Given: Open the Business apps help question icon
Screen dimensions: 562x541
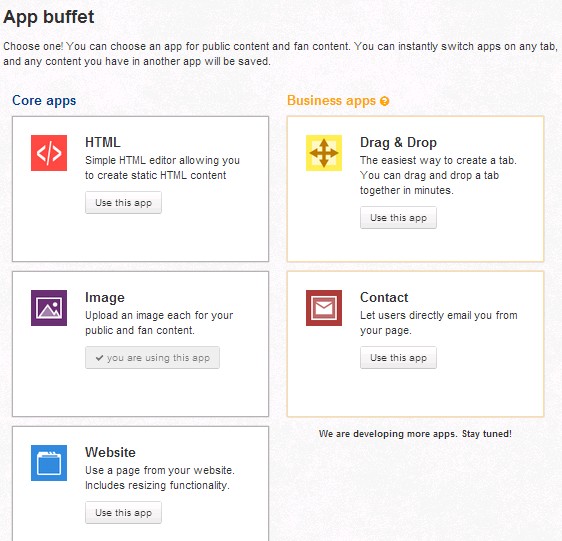Looking at the screenshot, I should click(384, 101).
